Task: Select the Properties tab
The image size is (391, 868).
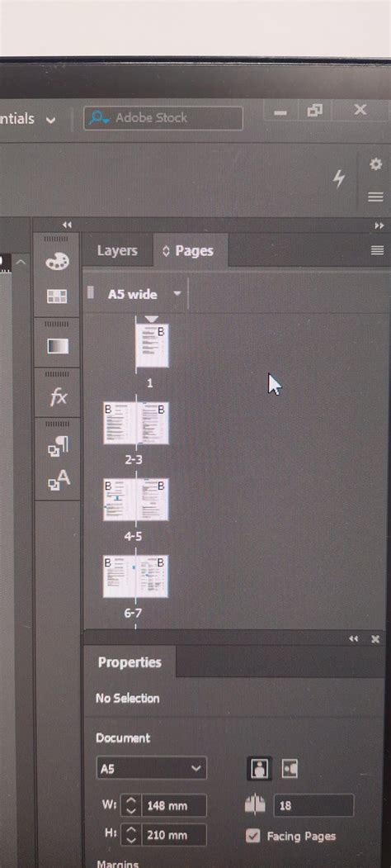Action: click(130, 662)
